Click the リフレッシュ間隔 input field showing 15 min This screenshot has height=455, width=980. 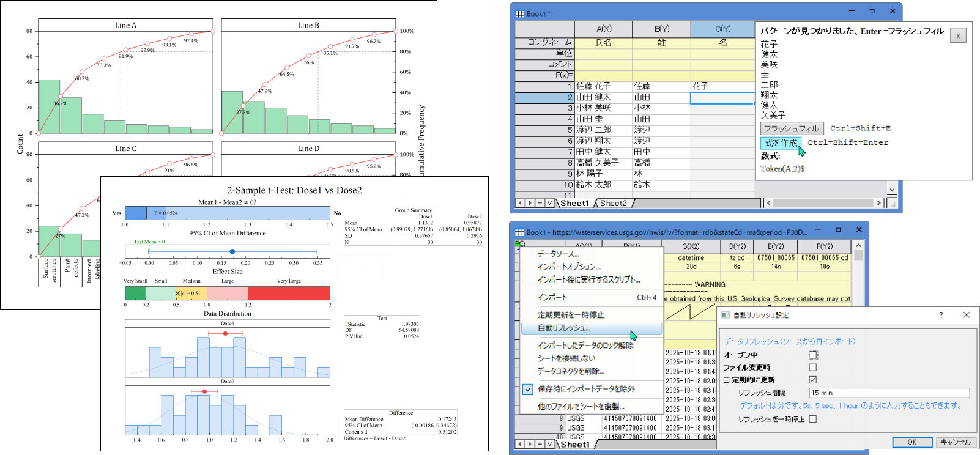(889, 393)
